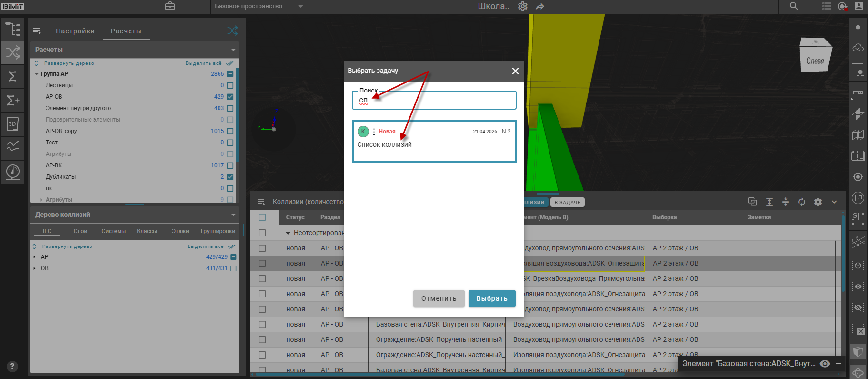Viewport: 868px width, 379px height.
Task: Click the sigma calculations sidebar icon
Action: click(13, 76)
